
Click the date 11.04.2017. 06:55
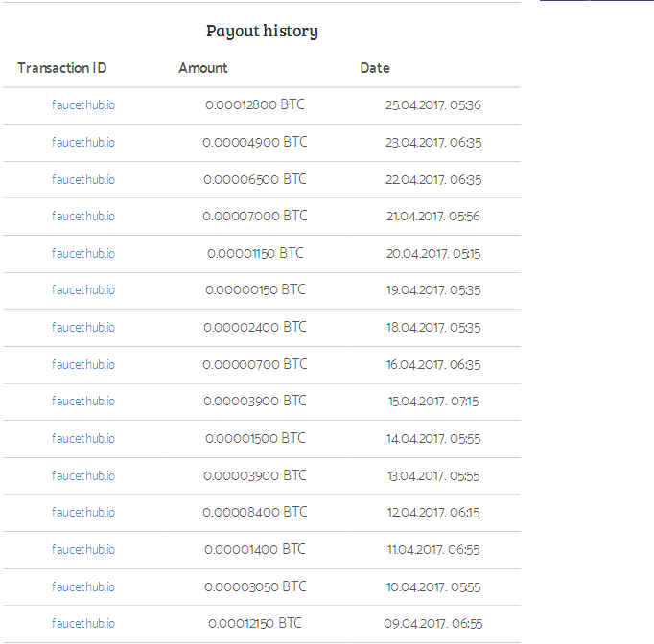432,549
